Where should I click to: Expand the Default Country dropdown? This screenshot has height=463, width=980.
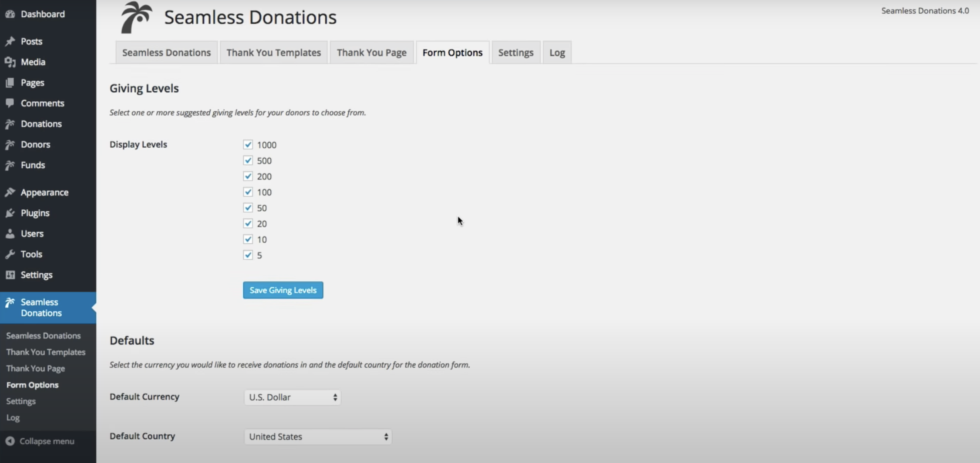[x=318, y=437]
